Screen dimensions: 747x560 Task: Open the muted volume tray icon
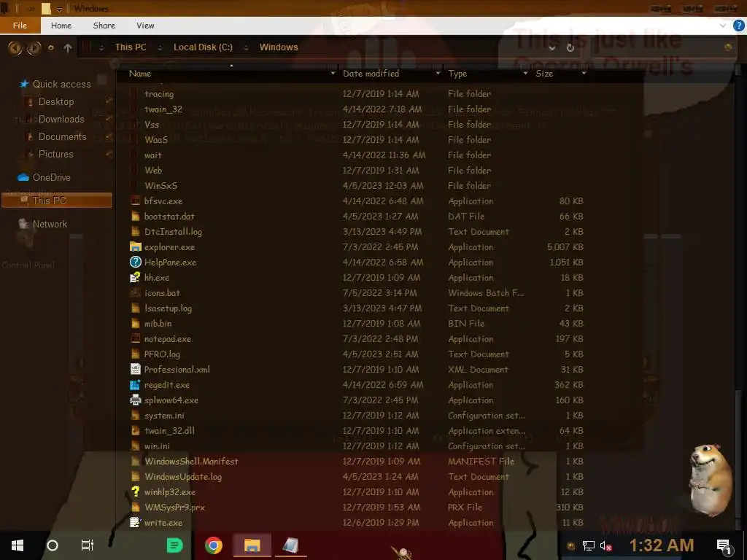point(605,545)
